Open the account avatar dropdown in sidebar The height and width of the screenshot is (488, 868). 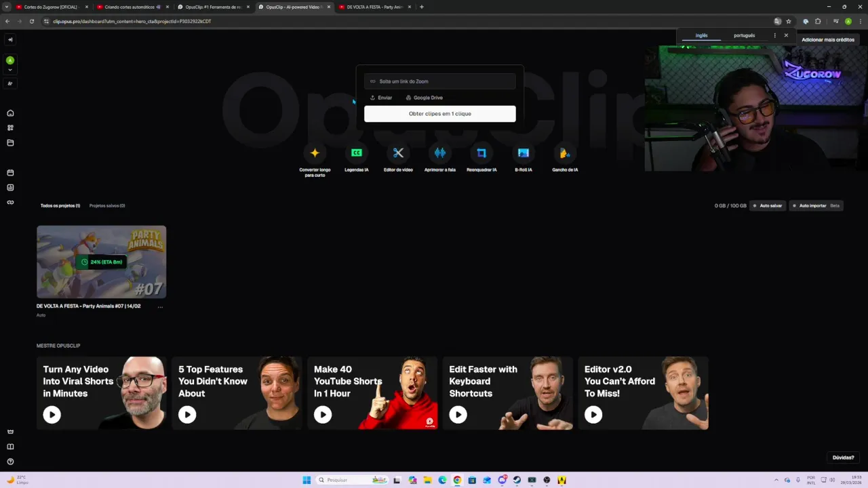click(x=10, y=64)
